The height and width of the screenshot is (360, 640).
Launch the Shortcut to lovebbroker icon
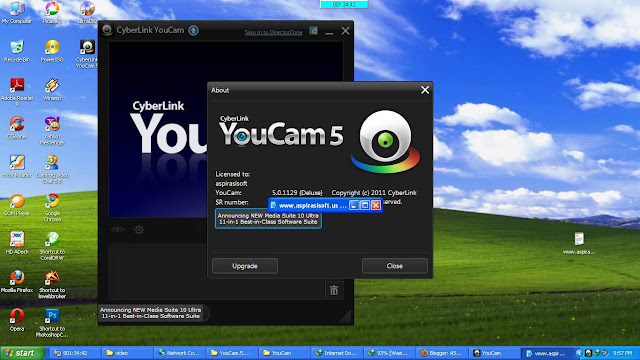[x=52, y=284]
